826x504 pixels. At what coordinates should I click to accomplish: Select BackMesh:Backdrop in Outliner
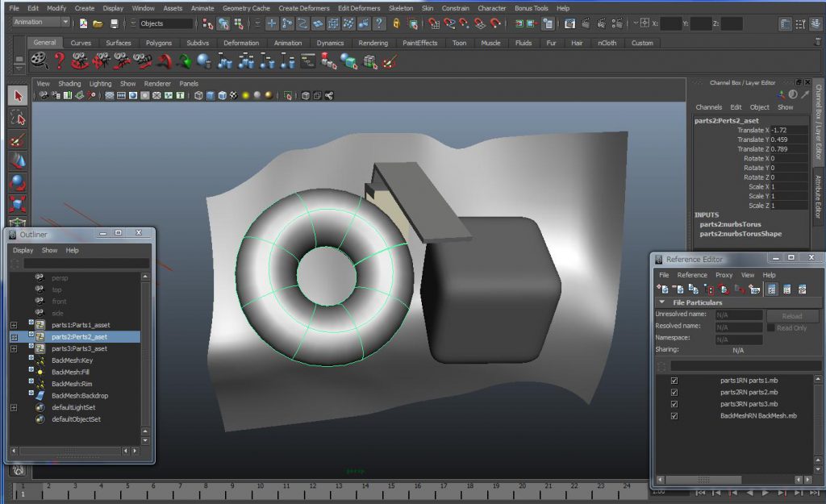(80, 396)
